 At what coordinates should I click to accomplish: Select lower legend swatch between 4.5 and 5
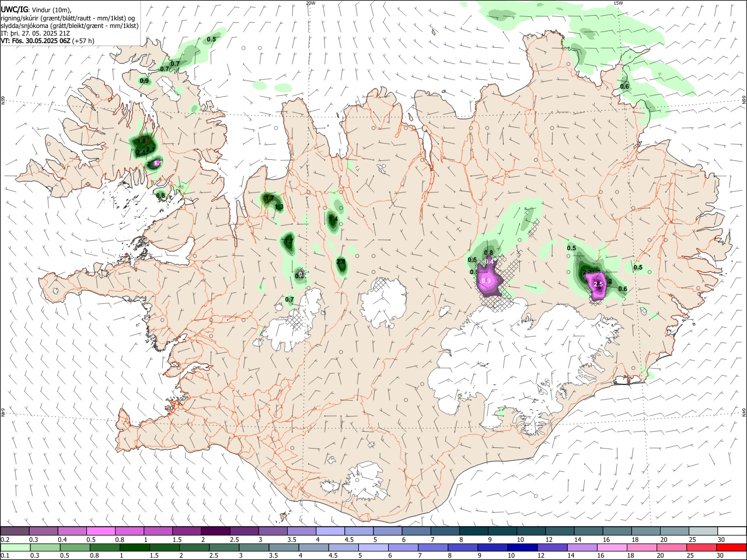[343, 547]
